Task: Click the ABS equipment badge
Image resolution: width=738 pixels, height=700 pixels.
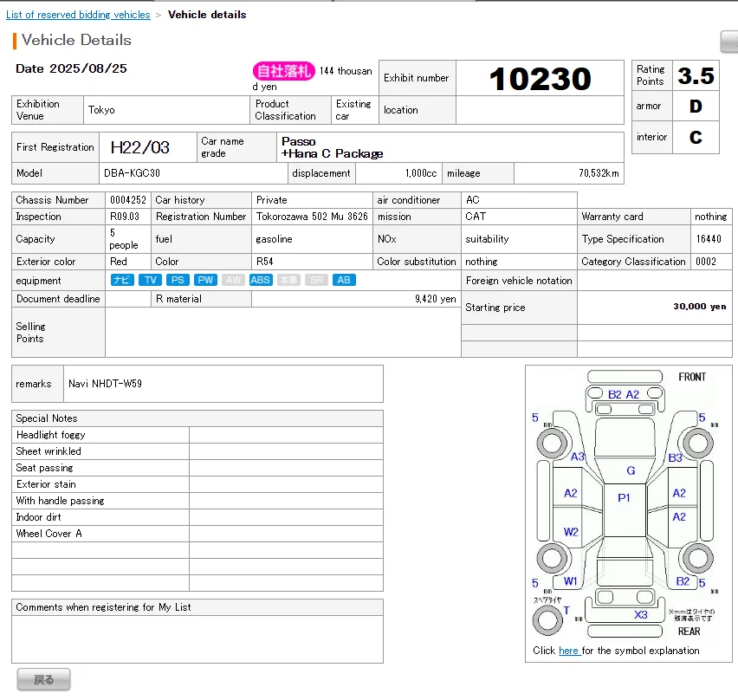Action: click(x=260, y=280)
